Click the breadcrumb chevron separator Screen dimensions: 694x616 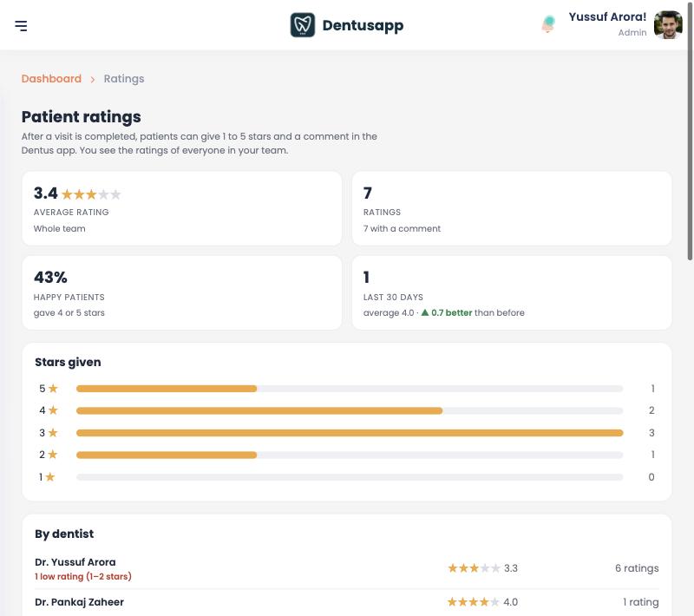93,79
